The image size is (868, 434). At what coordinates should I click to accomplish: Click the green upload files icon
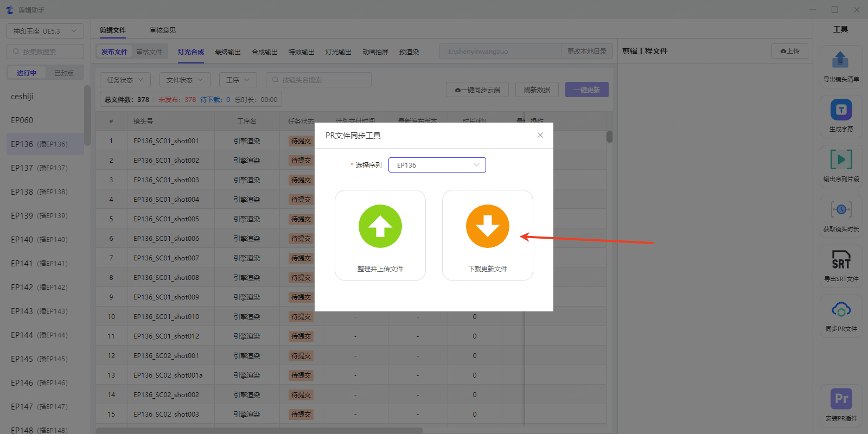point(380,226)
